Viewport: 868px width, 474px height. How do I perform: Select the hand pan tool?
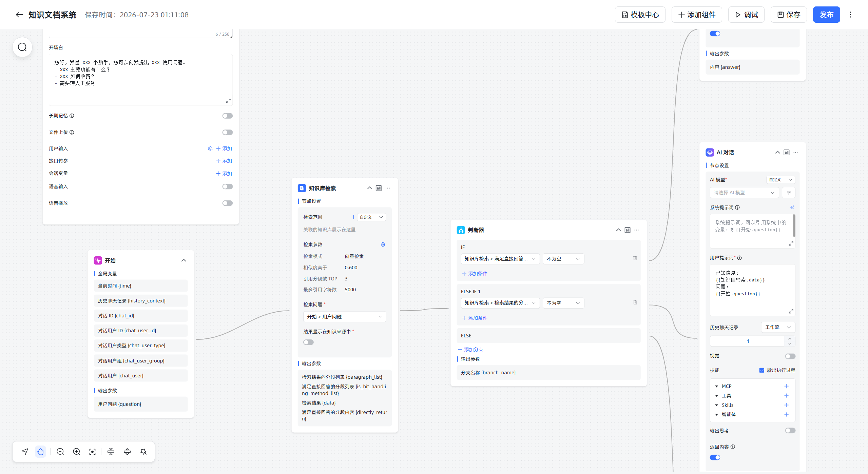41,451
